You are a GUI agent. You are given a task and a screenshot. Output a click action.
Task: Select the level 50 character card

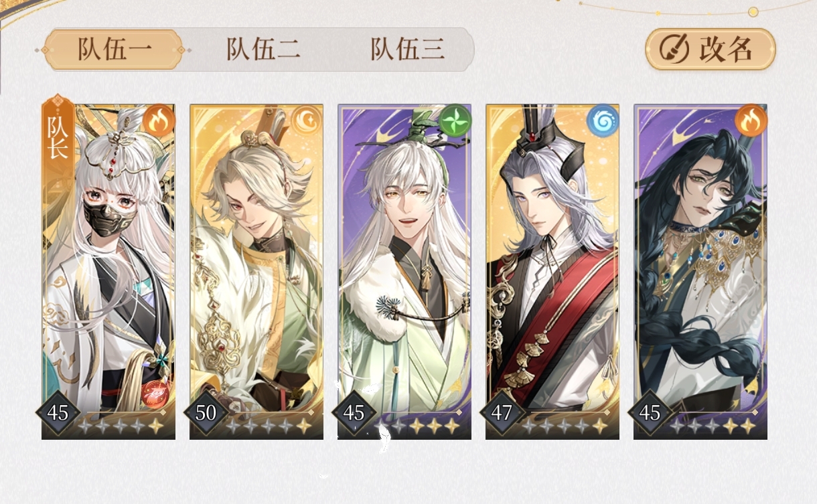coord(256,272)
